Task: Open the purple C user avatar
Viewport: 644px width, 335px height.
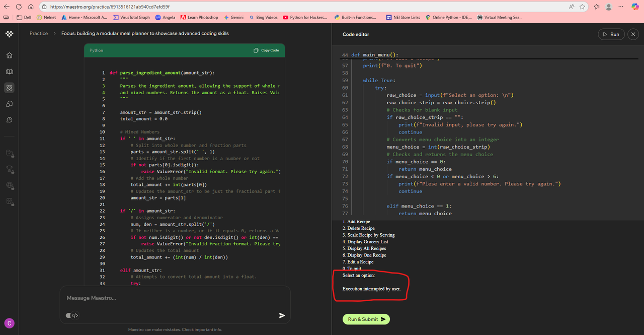Action: click(x=9, y=323)
